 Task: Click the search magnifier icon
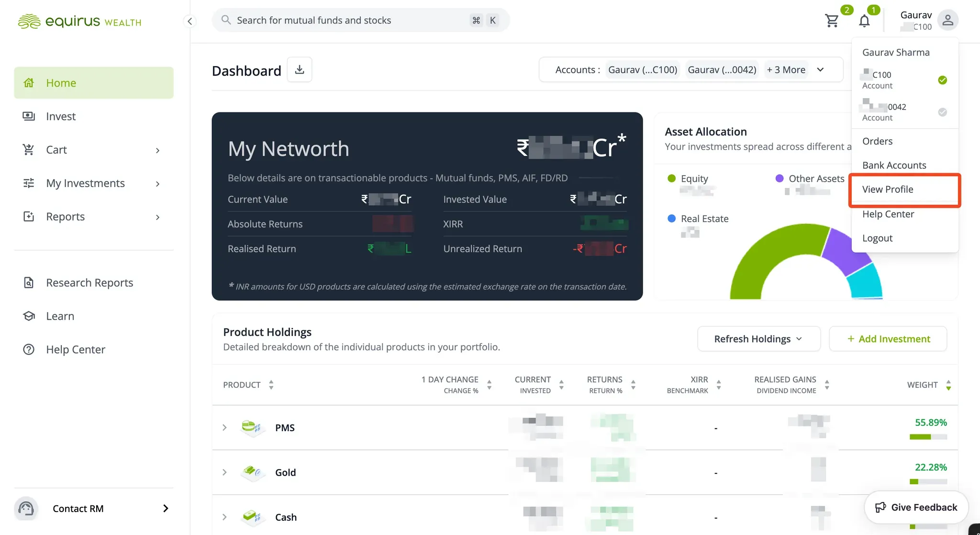point(226,20)
